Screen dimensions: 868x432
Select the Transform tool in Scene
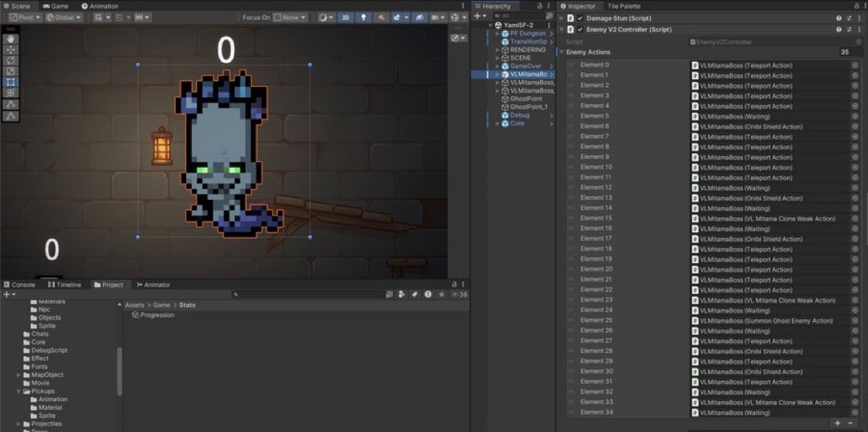[11, 93]
